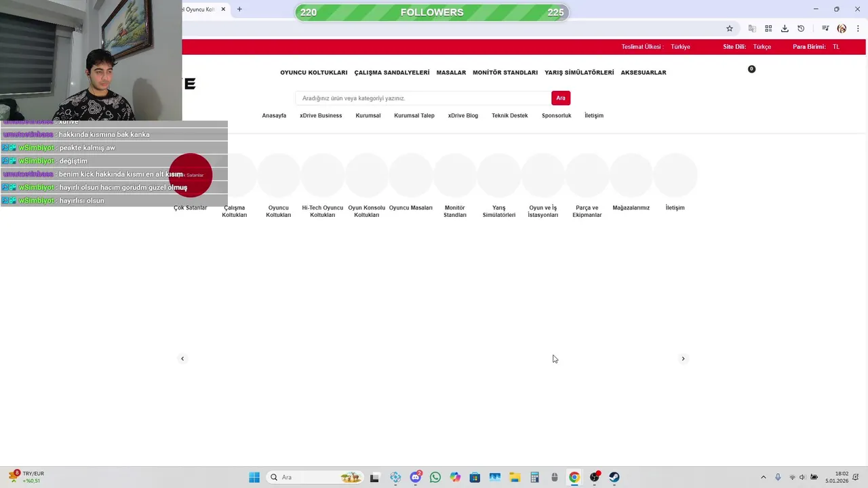Viewport: 868px width, 488px height.
Task: Open the shopping cart icon showing 0
Action: click(751, 69)
